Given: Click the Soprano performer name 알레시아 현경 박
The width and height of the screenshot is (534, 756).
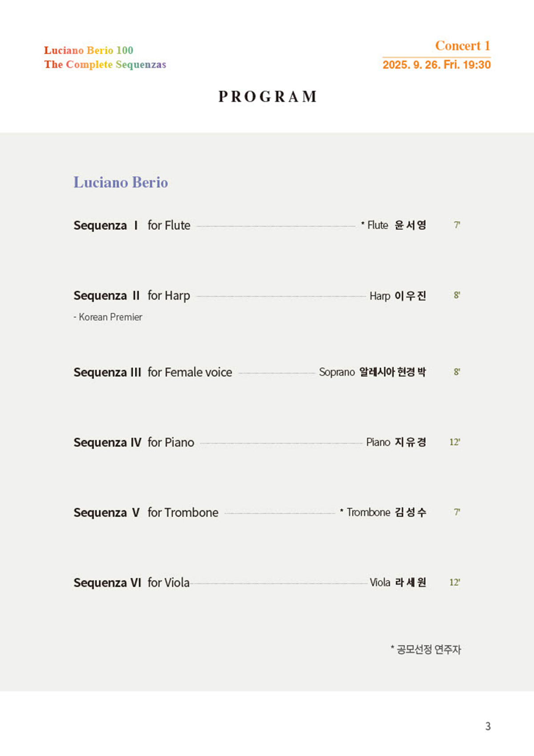Looking at the screenshot, I should 392,372.
